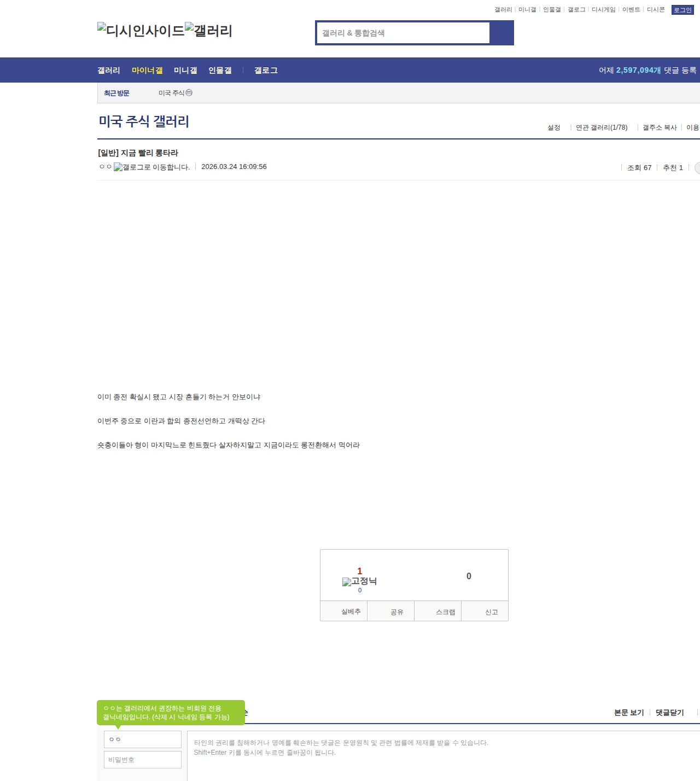Click post line 이번주 중으로 이란과 합의
Screen dimensions: 700x781
(x=181, y=421)
